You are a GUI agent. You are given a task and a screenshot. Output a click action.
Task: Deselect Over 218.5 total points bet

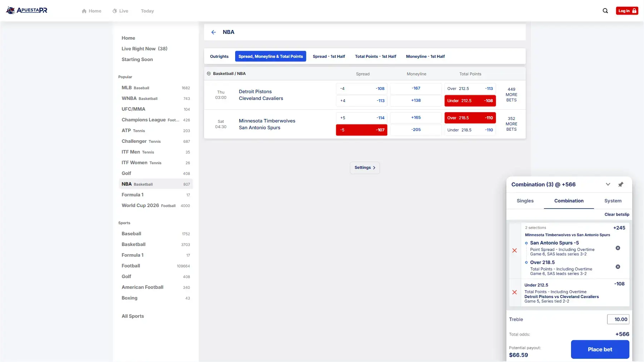click(470, 118)
